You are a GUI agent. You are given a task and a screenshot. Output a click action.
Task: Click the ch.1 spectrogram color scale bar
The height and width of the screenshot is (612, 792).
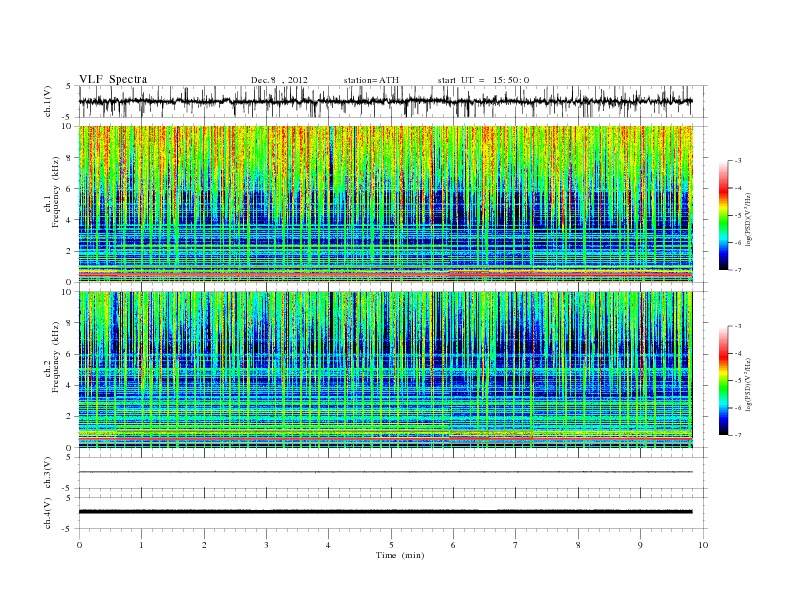(723, 215)
